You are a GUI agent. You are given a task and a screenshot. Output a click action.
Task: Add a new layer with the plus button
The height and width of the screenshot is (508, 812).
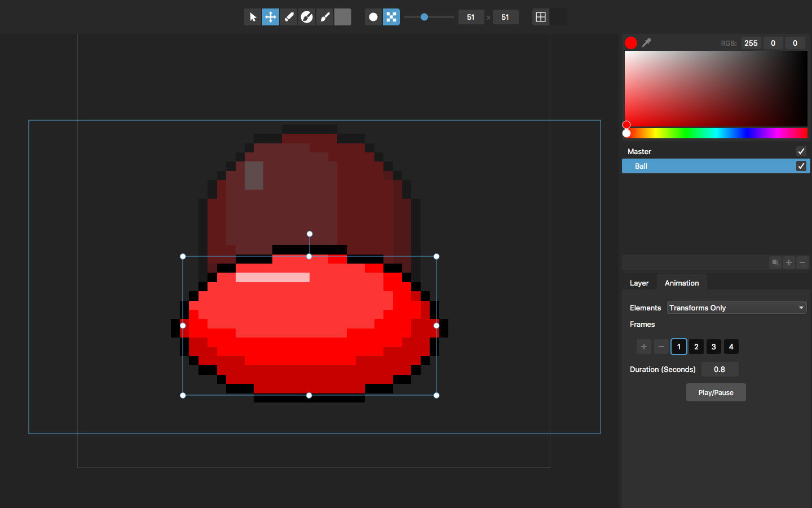pyautogui.click(x=788, y=262)
